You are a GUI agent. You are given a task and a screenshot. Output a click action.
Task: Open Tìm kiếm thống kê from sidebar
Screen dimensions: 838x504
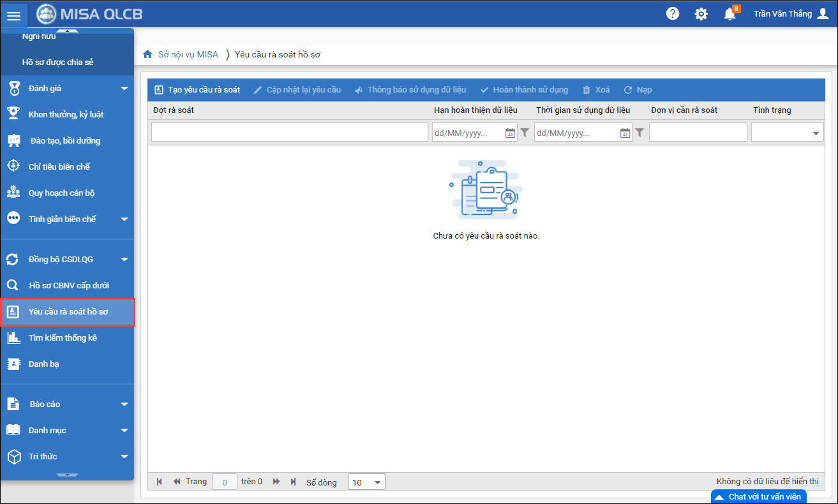(x=63, y=337)
